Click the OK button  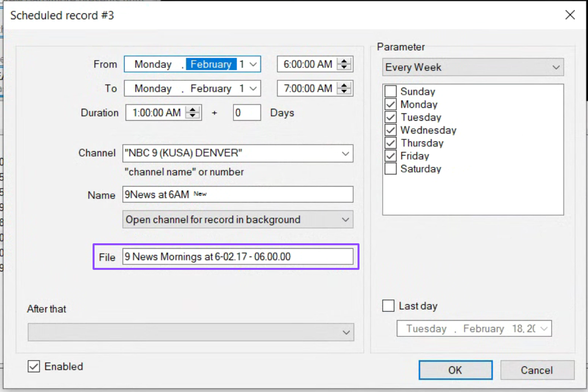455,370
